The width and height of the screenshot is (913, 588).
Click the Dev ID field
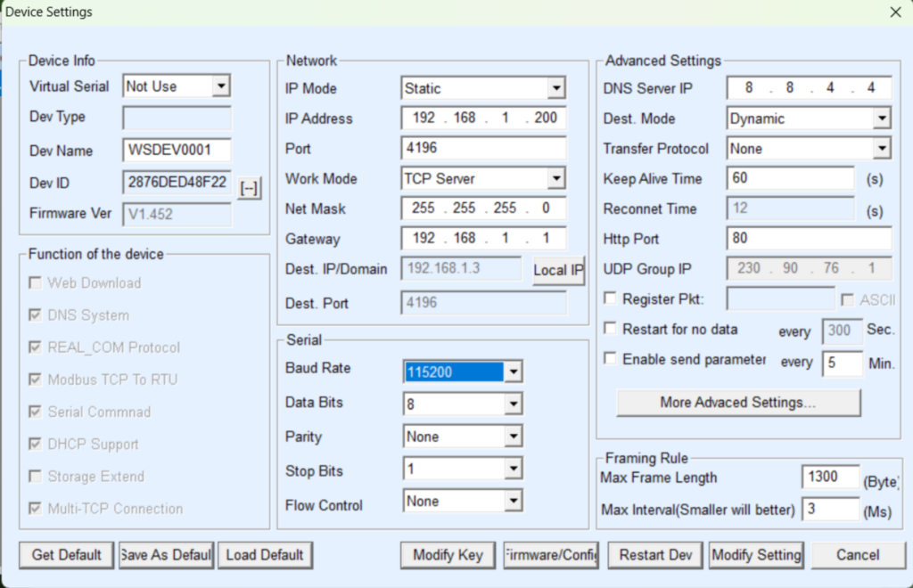(177, 182)
